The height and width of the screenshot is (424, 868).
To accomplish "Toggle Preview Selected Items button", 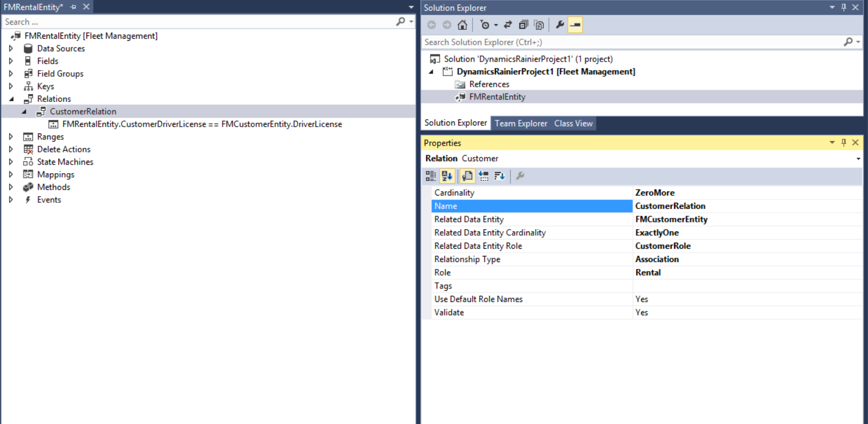I will click(575, 25).
